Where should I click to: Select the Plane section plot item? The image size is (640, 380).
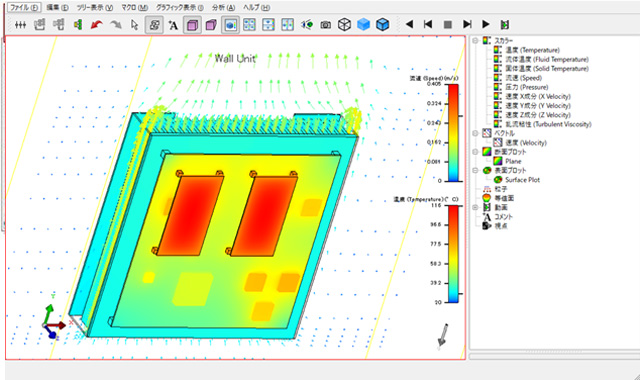click(x=513, y=161)
